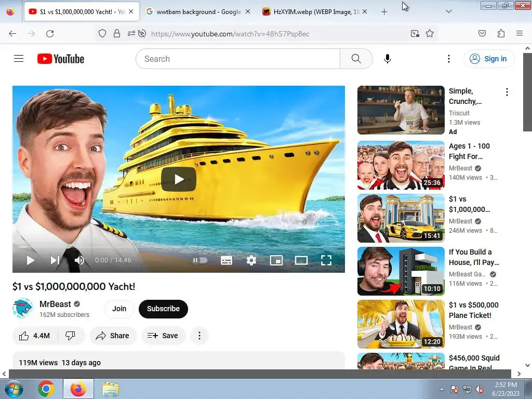Switch to the wwtbam background Google tab

click(x=198, y=12)
